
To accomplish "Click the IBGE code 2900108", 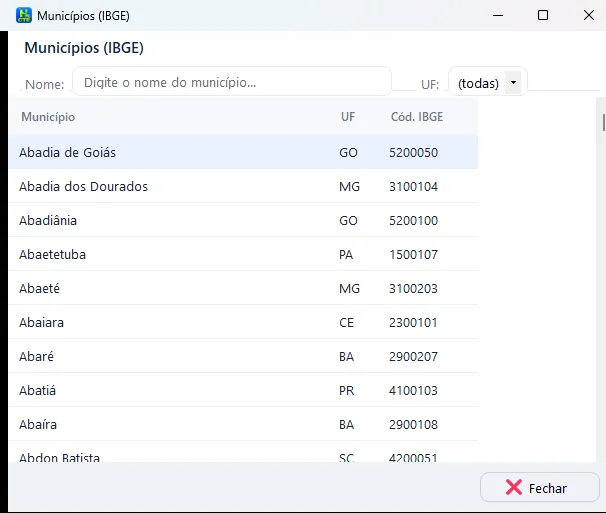I will point(413,424).
